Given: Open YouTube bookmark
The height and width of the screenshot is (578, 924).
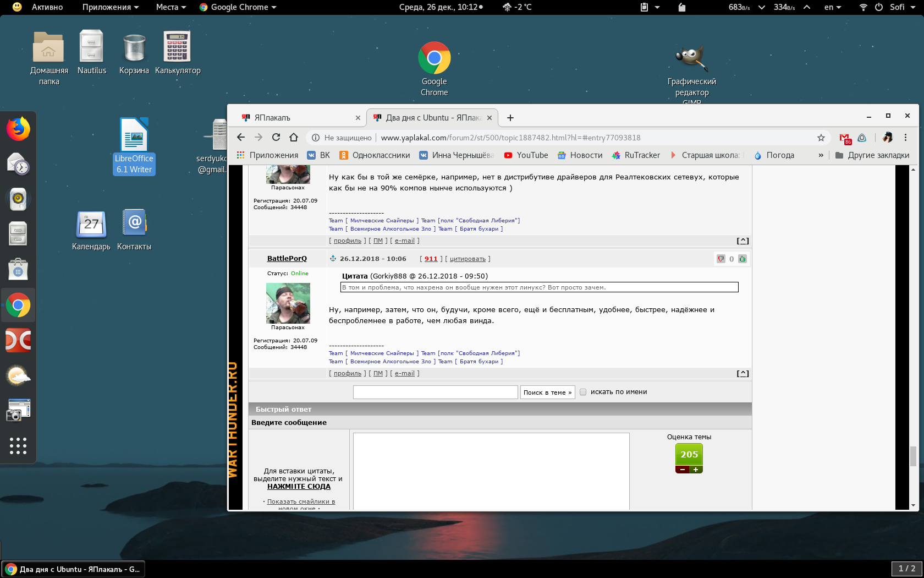Looking at the screenshot, I should coord(526,155).
